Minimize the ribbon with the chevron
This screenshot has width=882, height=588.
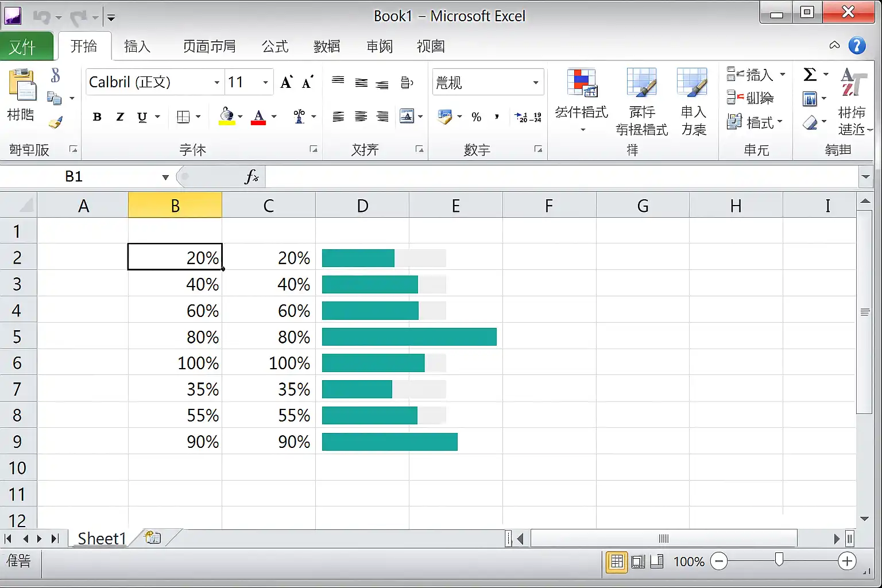click(835, 45)
